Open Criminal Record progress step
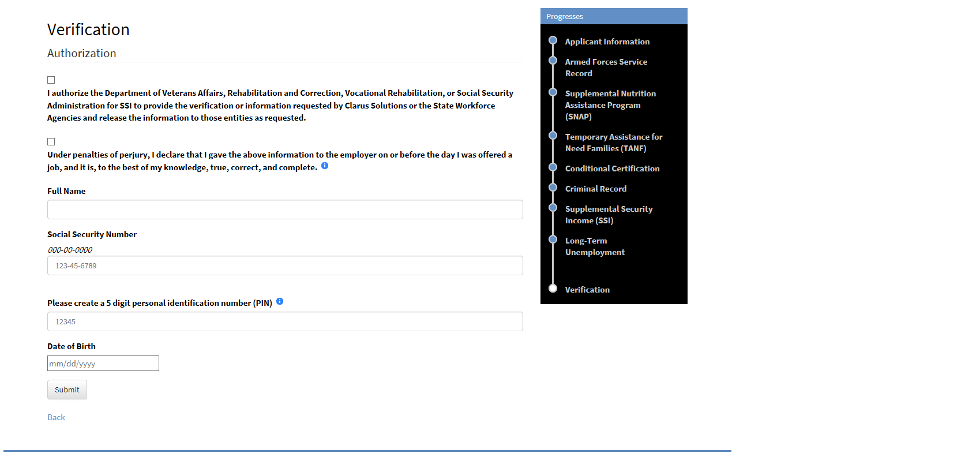This screenshot has height=453, width=980. click(x=596, y=189)
